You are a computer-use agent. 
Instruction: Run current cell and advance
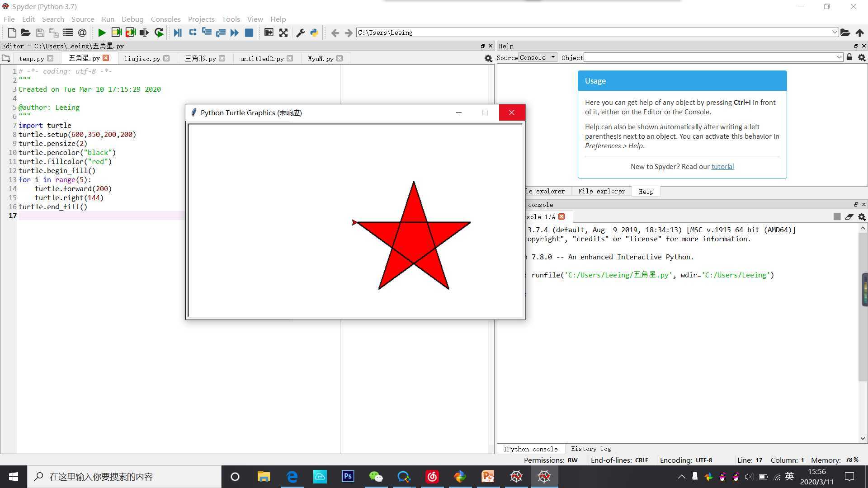pos(131,33)
